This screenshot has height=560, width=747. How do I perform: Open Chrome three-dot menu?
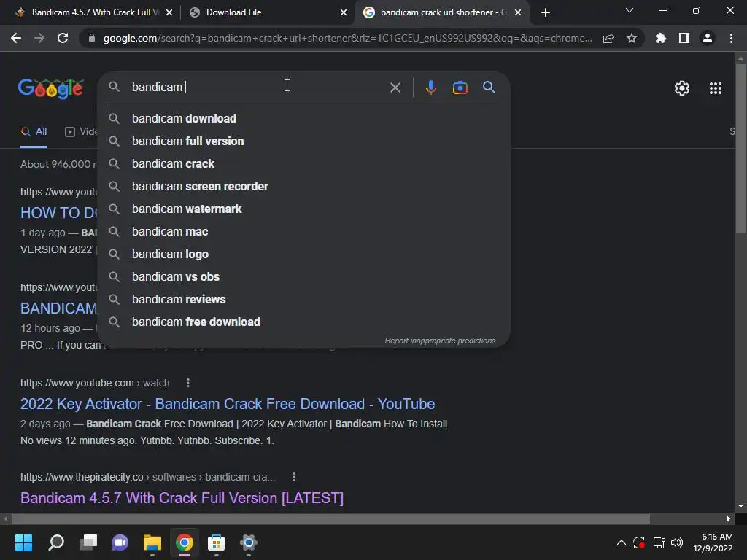(731, 38)
